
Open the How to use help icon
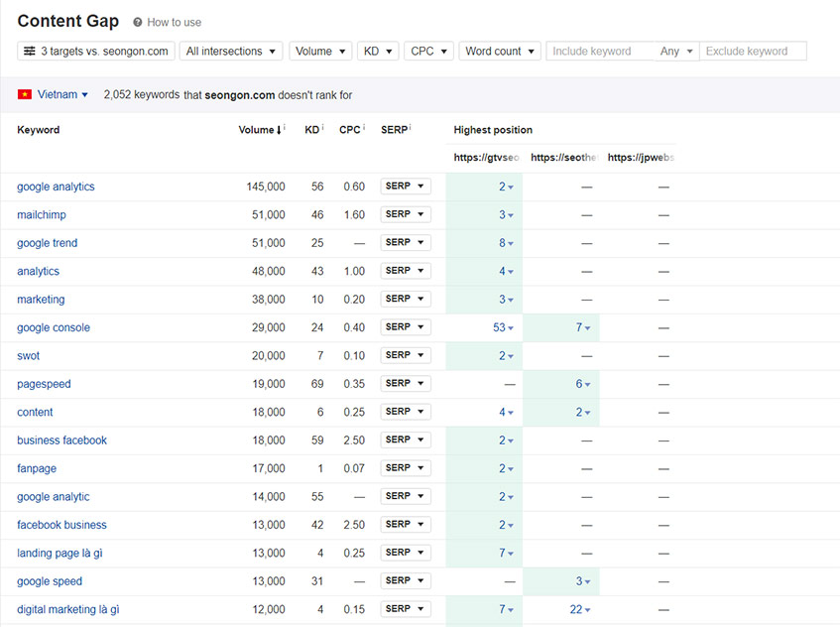(138, 23)
